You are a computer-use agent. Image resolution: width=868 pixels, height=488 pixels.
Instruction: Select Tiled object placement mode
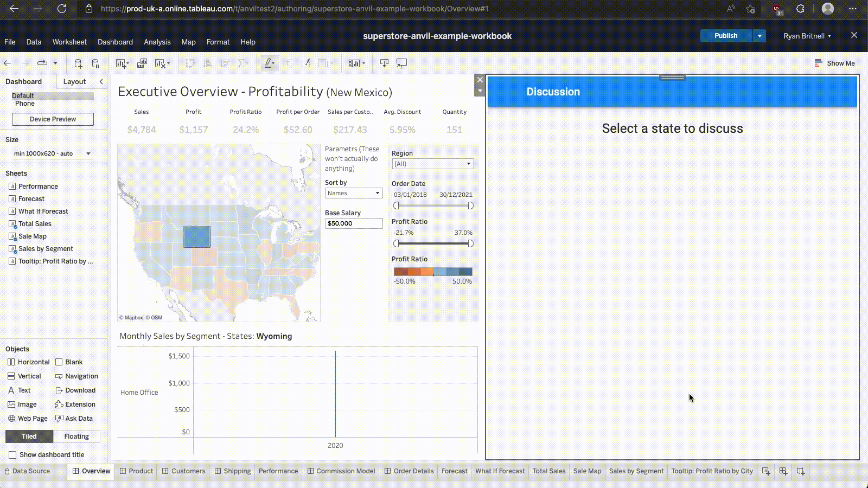(x=29, y=436)
